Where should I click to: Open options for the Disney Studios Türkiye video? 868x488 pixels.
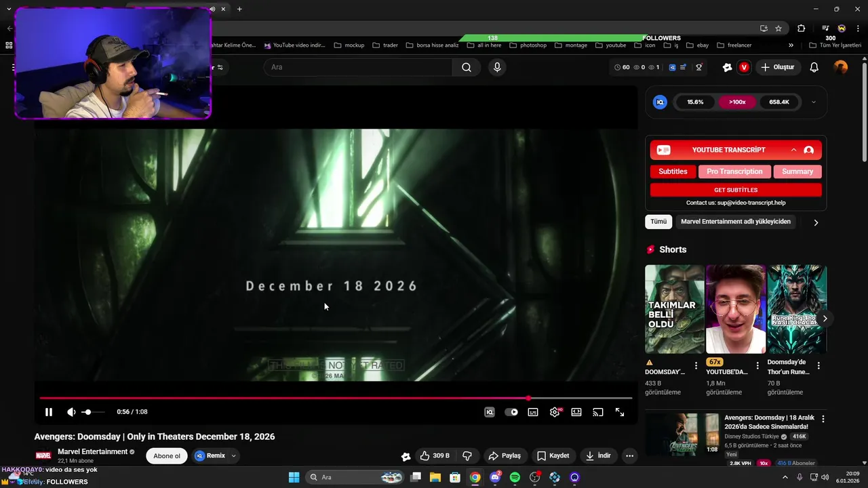click(823, 420)
